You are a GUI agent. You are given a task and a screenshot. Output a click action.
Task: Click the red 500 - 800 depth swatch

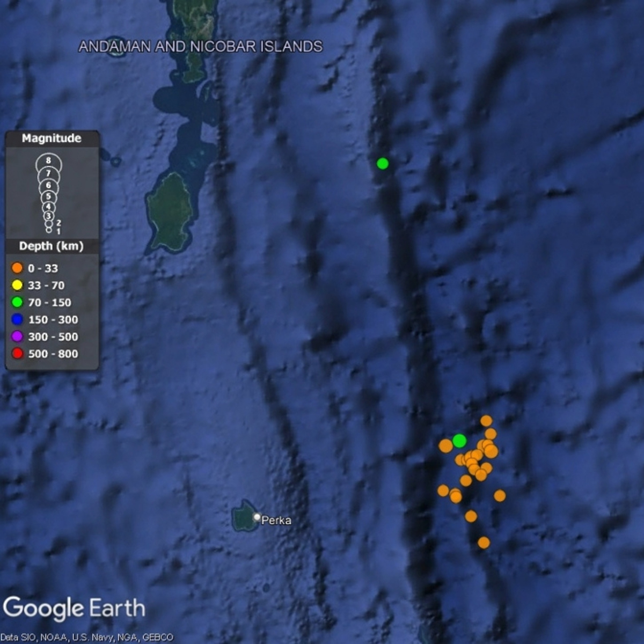tap(17, 354)
